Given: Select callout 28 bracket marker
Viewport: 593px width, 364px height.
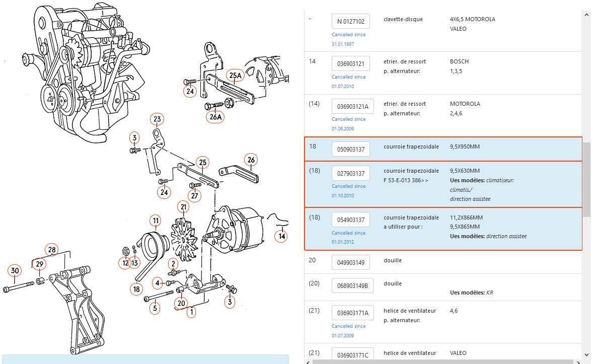Looking at the screenshot, I should click(x=51, y=249).
